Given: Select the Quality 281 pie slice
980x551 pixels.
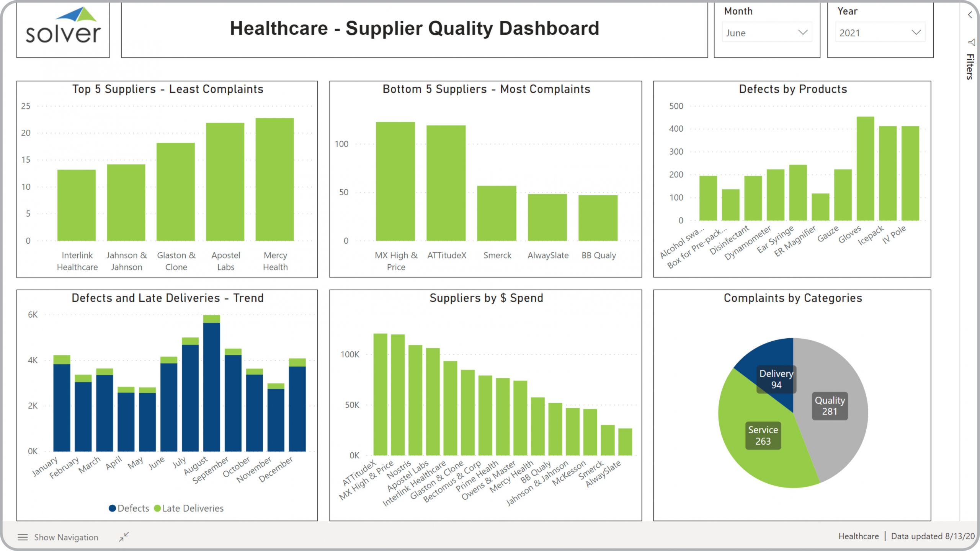Looking at the screenshot, I should pyautogui.click(x=830, y=406).
